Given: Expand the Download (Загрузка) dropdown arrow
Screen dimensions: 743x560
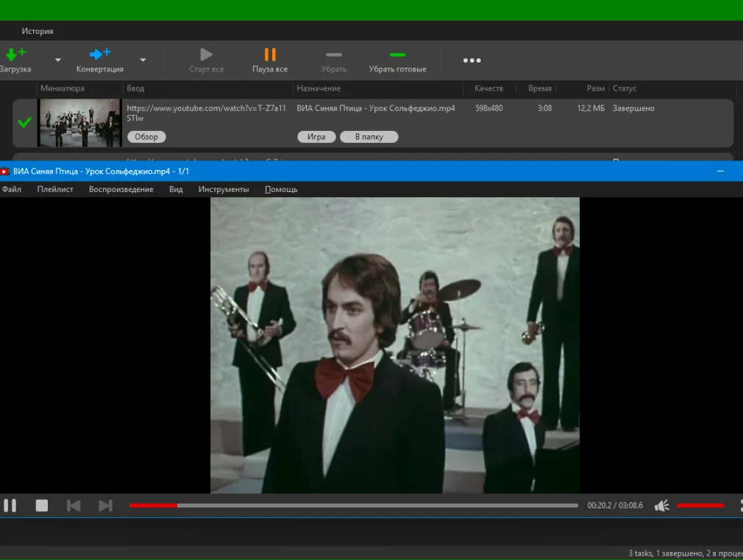Looking at the screenshot, I should pos(58,60).
